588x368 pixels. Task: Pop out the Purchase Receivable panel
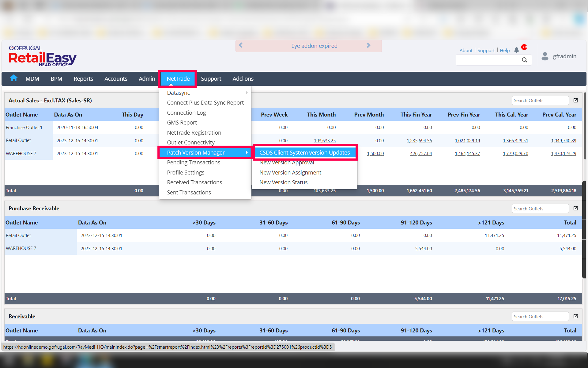[576, 208]
